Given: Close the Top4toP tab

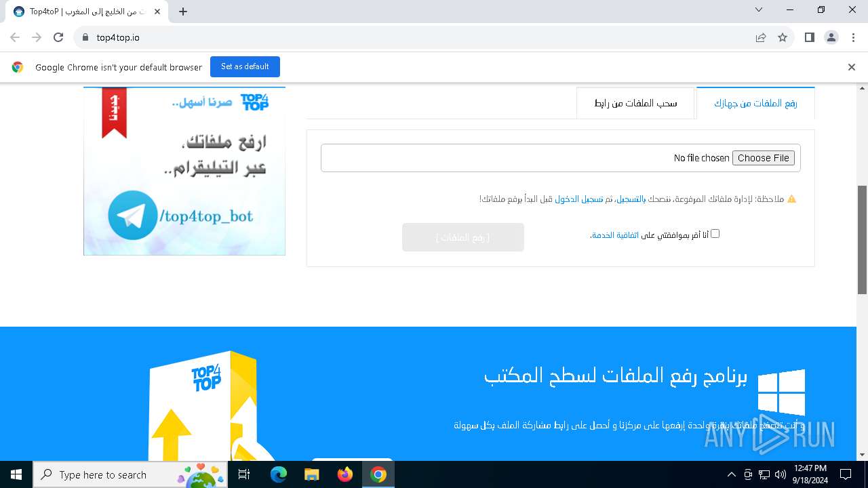Looking at the screenshot, I should [x=157, y=12].
